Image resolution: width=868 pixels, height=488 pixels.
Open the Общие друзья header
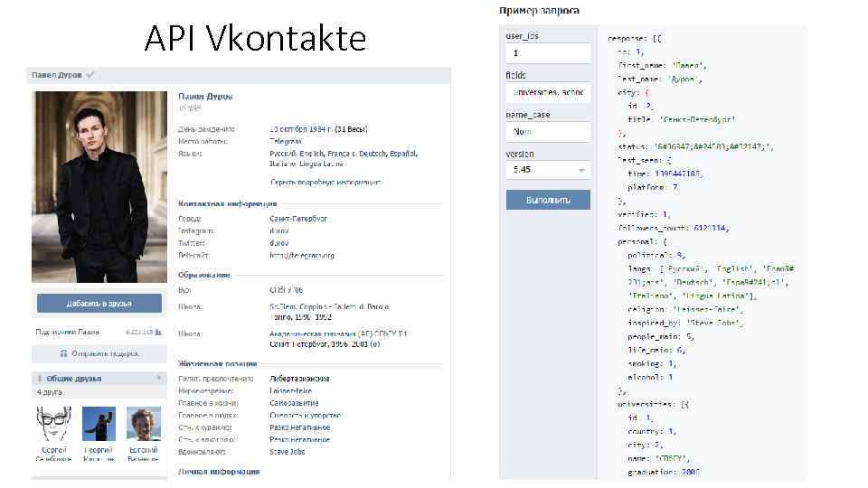coord(73,379)
